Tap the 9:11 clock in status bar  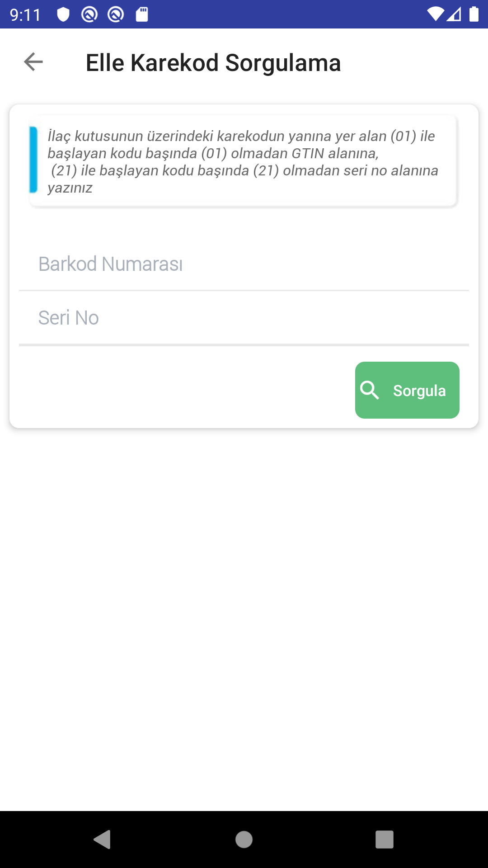pyautogui.click(x=25, y=15)
